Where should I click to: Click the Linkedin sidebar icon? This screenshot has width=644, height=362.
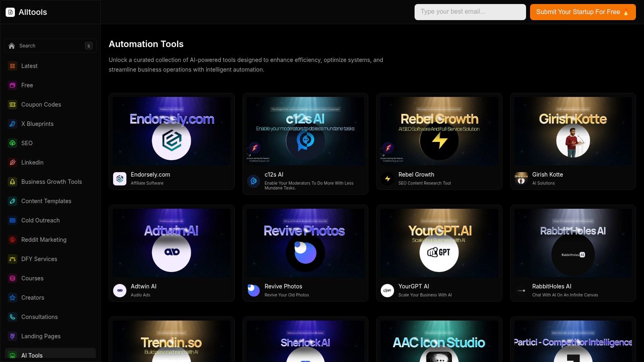tap(12, 162)
